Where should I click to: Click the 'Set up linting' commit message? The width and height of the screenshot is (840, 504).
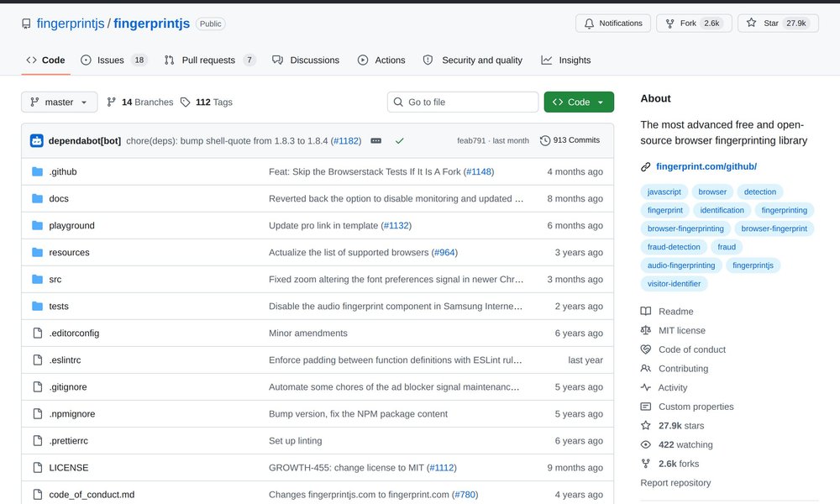pyautogui.click(x=295, y=441)
